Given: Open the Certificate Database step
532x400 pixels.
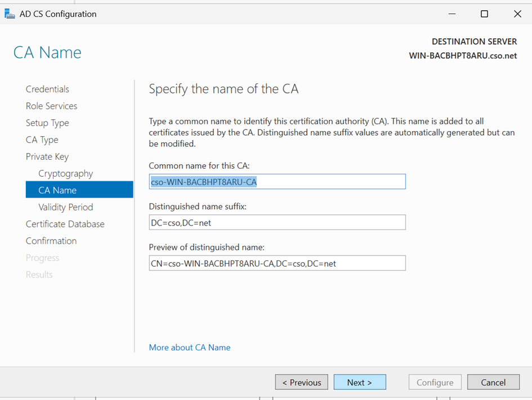Looking at the screenshot, I should coord(65,224).
